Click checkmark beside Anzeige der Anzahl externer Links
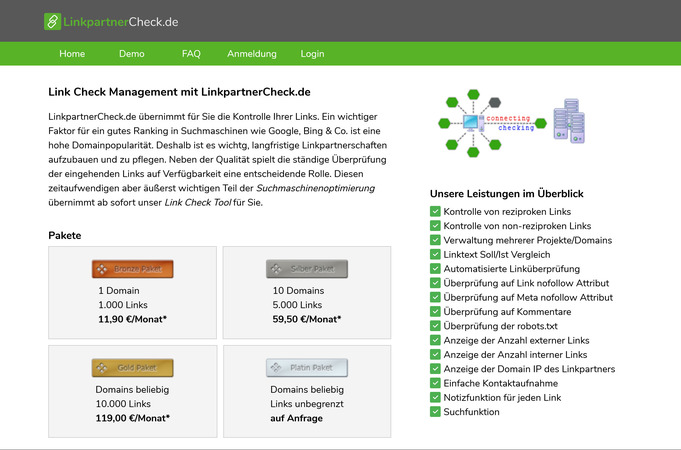Screen dimensions: 681x450 pos(435,340)
